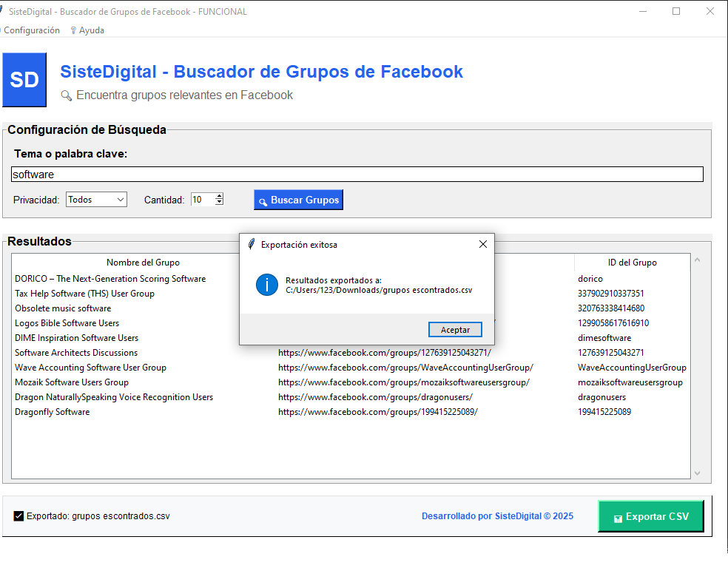Open the Ayuda menu

[87, 30]
